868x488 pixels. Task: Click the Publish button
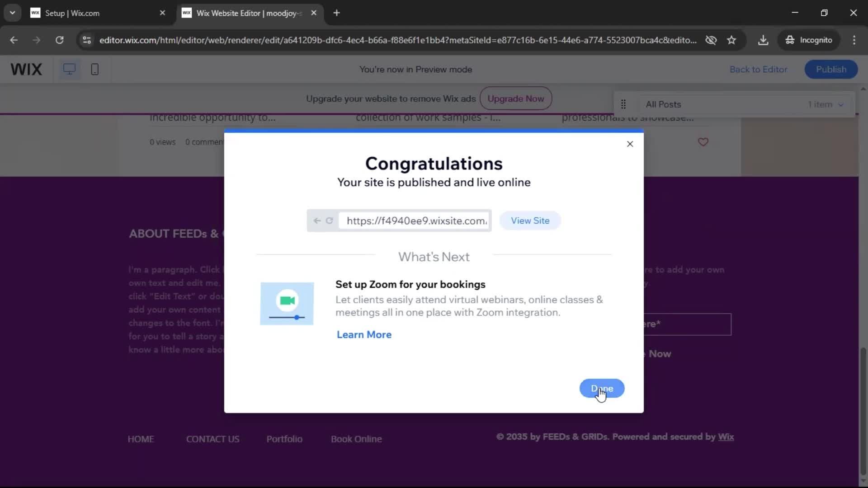point(831,69)
